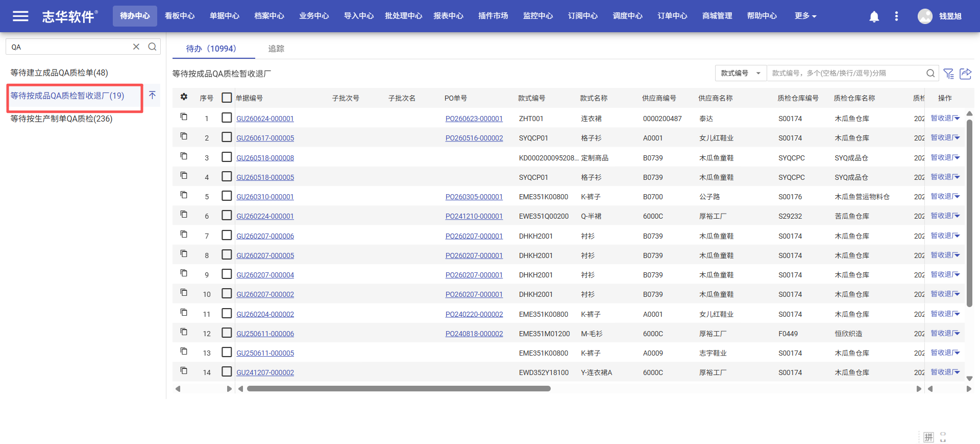Click the input method 拼 icon
980x444 pixels.
pos(928,437)
